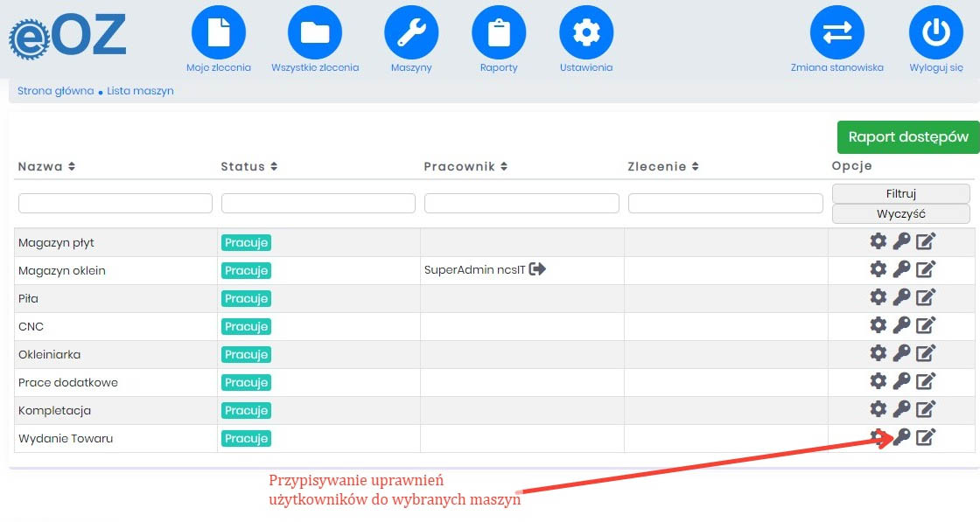Click key permissions icon for Wydanie Towaru
This screenshot has width=980, height=522.
(x=902, y=438)
